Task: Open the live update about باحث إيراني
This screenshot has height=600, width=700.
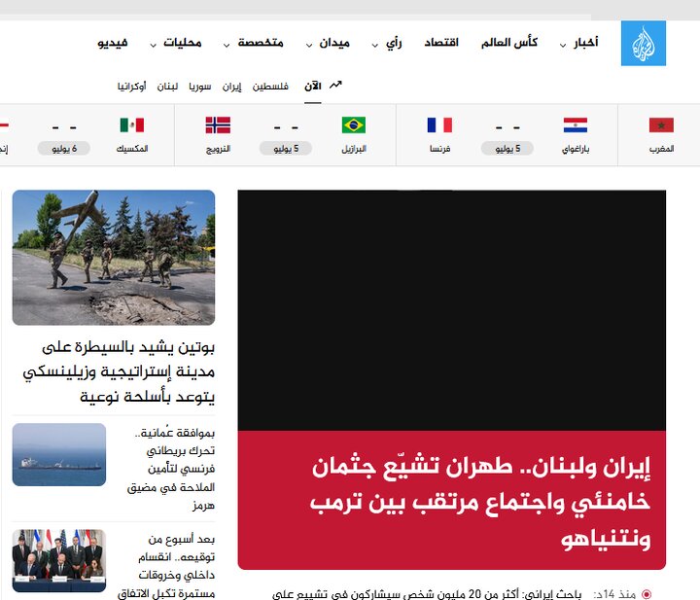Action: (x=427, y=594)
